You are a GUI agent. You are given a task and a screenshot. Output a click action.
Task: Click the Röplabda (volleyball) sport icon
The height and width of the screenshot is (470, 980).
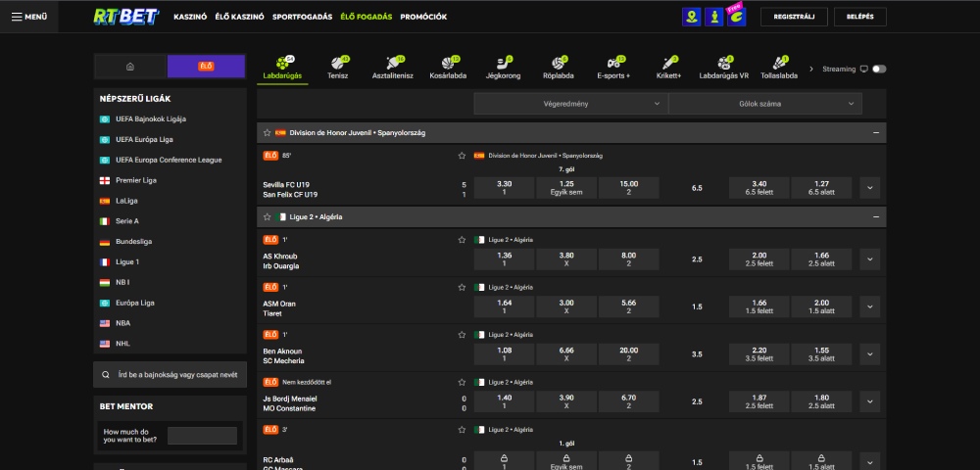click(558, 65)
